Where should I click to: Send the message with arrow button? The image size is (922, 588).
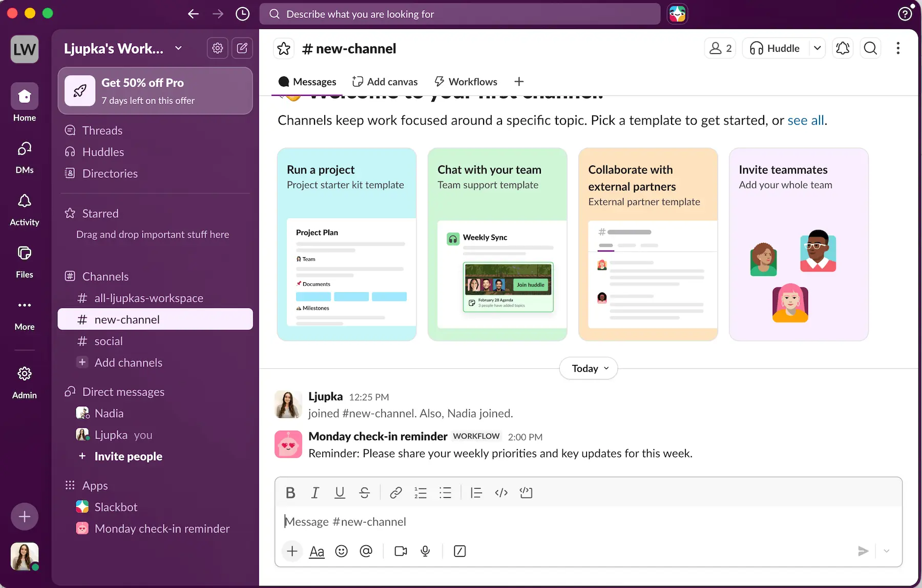pos(863,551)
